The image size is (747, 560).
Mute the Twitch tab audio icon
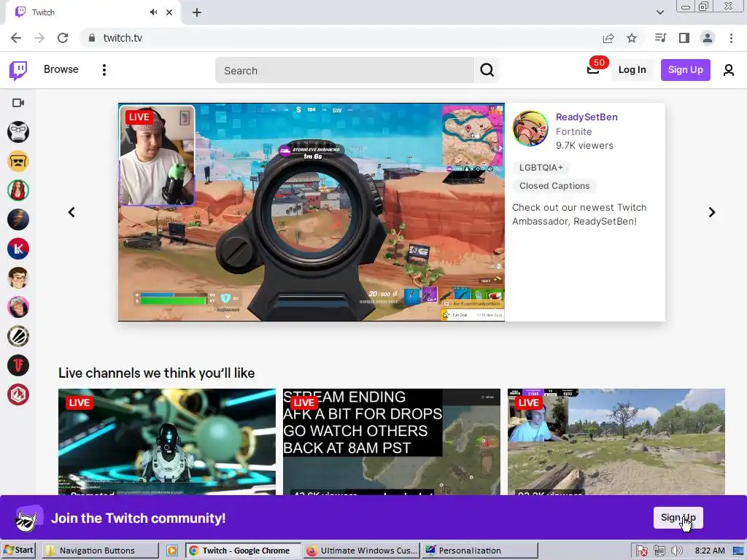[153, 12]
